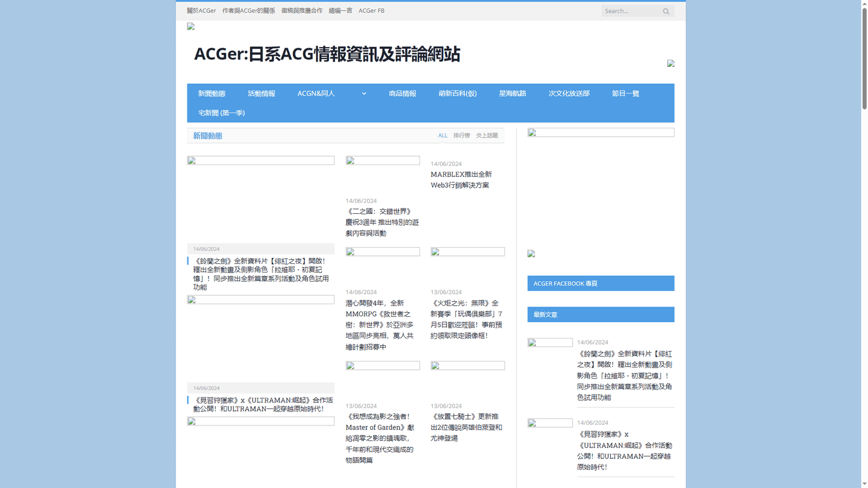Image resolution: width=868 pixels, height=488 pixels.
Task: Click date 14/06/2024 above MARBLEX article
Action: (x=446, y=164)
